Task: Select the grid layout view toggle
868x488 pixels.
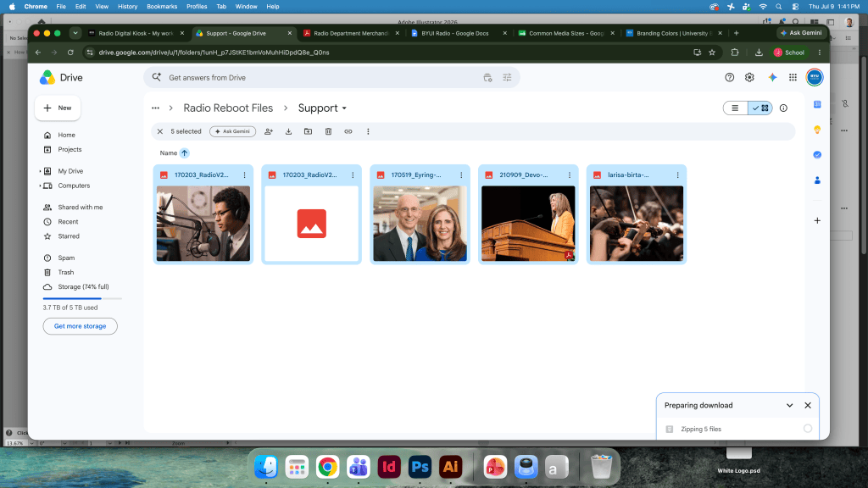Action: (760, 108)
